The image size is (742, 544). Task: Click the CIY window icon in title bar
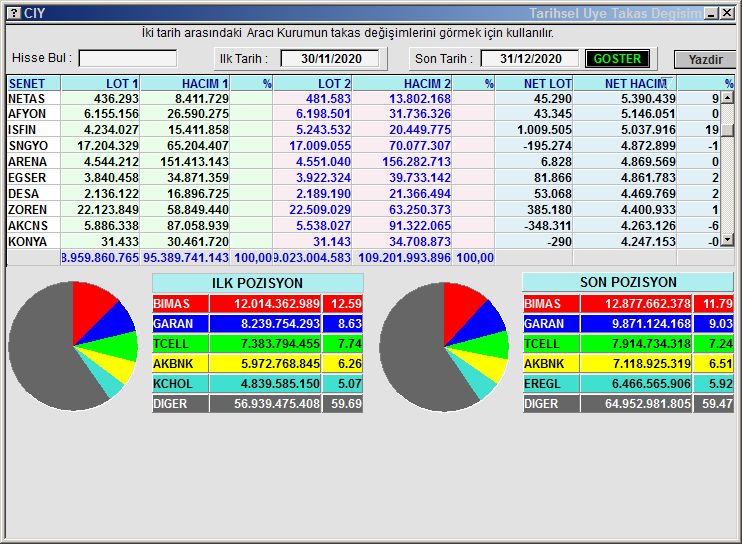point(12,13)
